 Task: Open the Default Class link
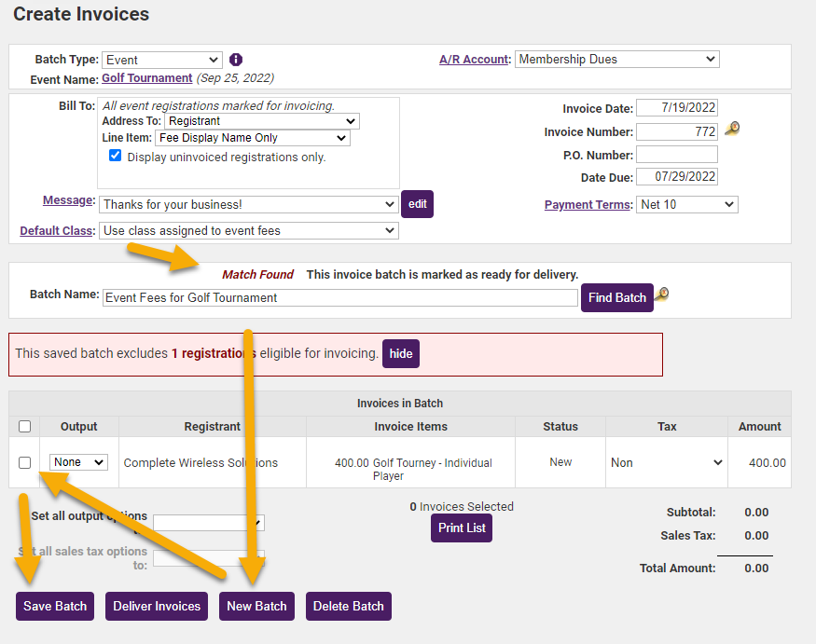click(x=57, y=230)
